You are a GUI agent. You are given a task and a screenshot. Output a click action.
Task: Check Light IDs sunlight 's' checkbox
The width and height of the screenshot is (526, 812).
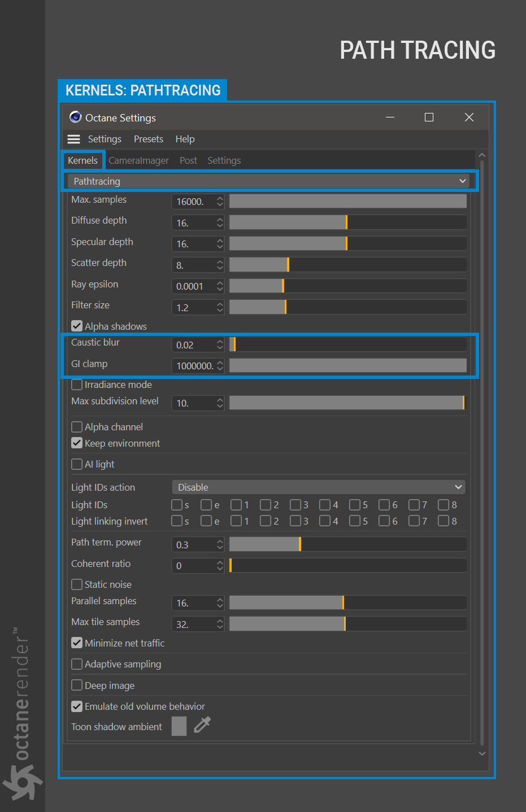[177, 505]
